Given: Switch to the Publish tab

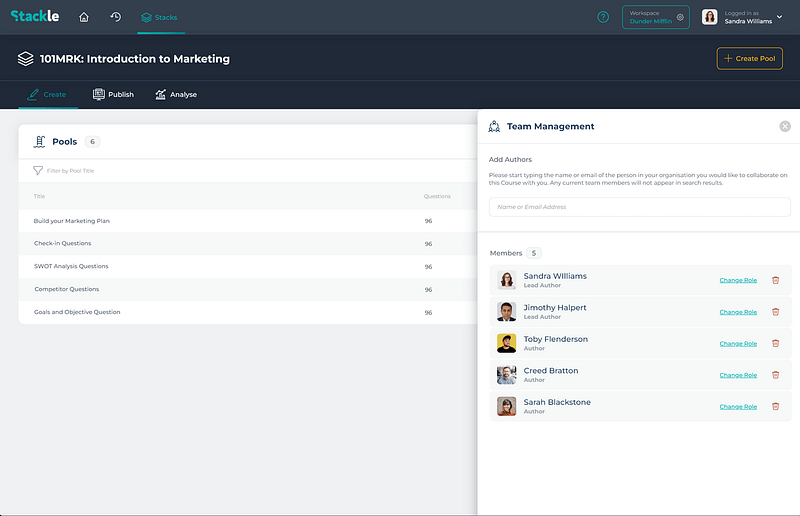Looking at the screenshot, I should click(x=113, y=95).
